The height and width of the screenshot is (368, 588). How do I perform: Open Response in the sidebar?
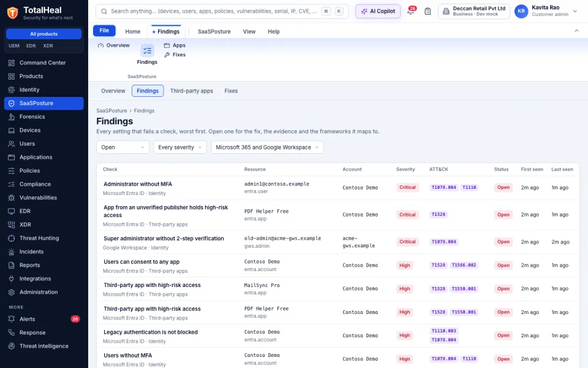[44, 332]
